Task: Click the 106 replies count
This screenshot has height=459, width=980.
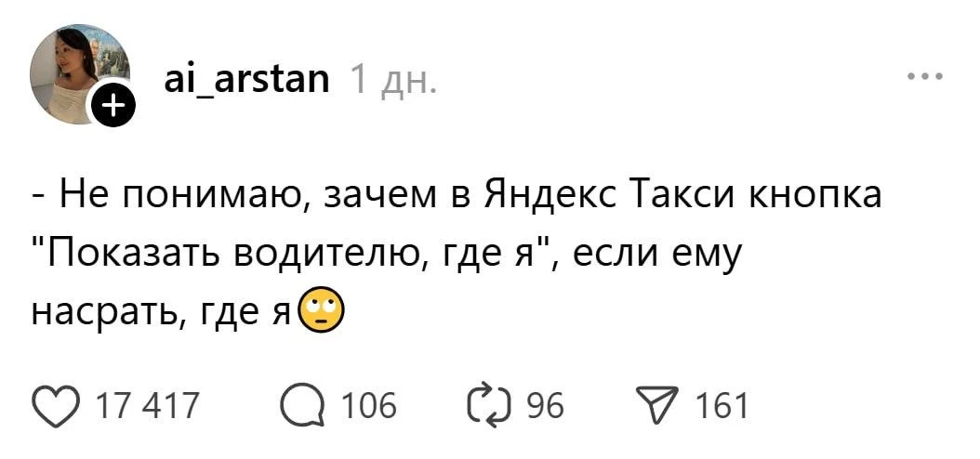Action: click(x=368, y=406)
